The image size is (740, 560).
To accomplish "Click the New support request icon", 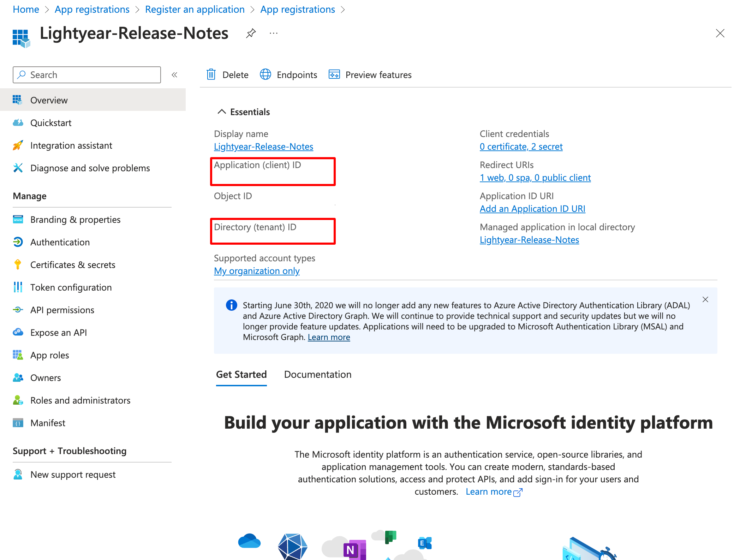I will pyautogui.click(x=18, y=474).
